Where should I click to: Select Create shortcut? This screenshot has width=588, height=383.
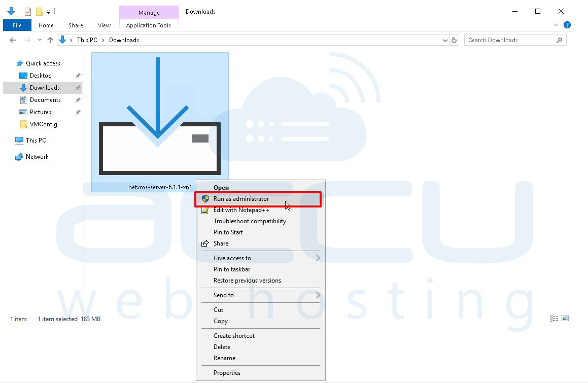pos(261,336)
